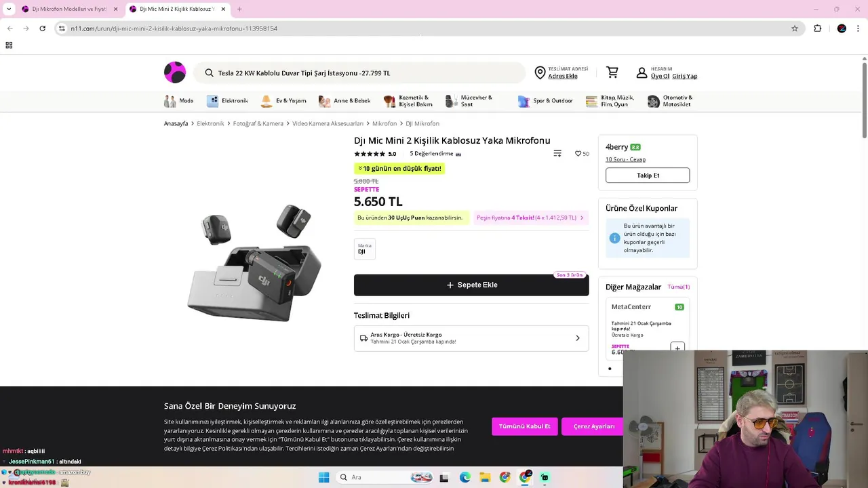The width and height of the screenshot is (868, 488).
Task: Click the delivery address location pin icon
Action: click(540, 73)
